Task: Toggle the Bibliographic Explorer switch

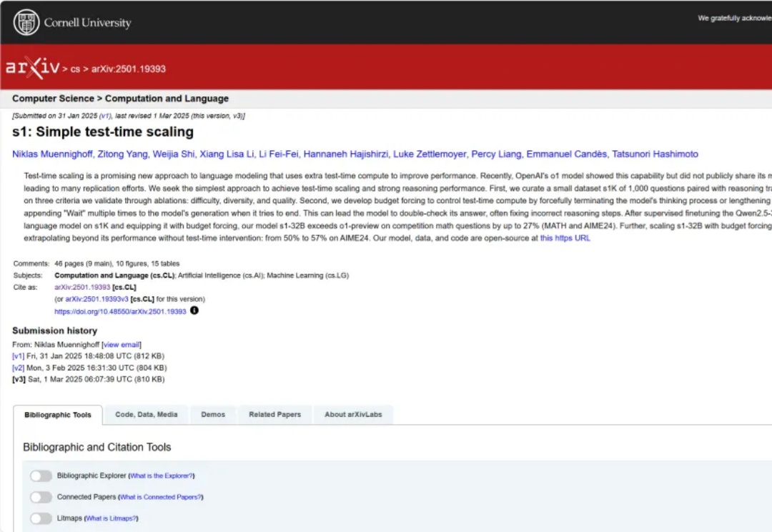Action: click(41, 476)
